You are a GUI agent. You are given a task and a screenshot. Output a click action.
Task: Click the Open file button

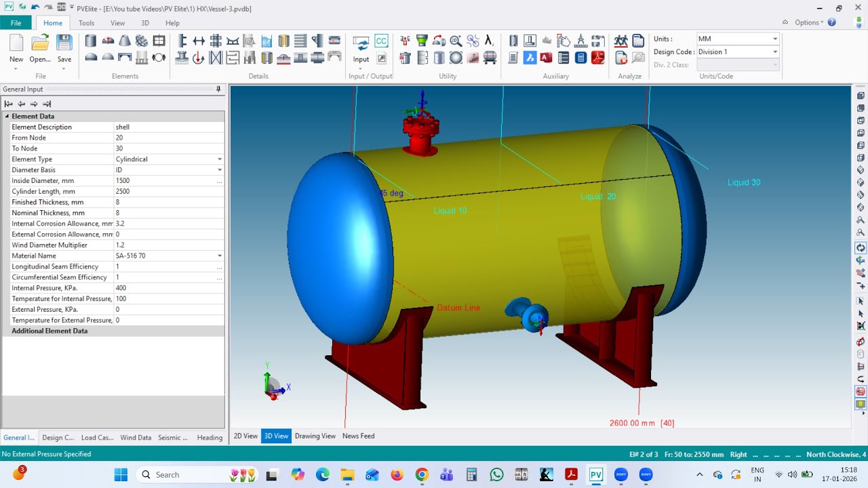tap(40, 49)
